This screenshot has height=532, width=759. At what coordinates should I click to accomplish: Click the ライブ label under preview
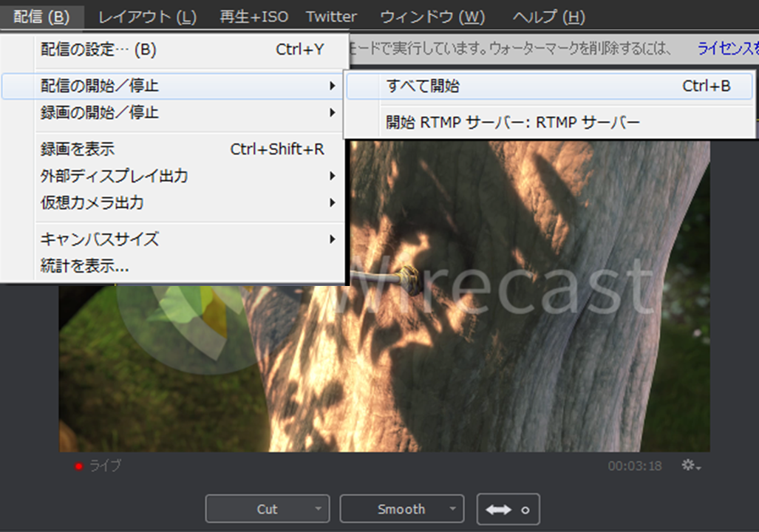[x=105, y=465]
